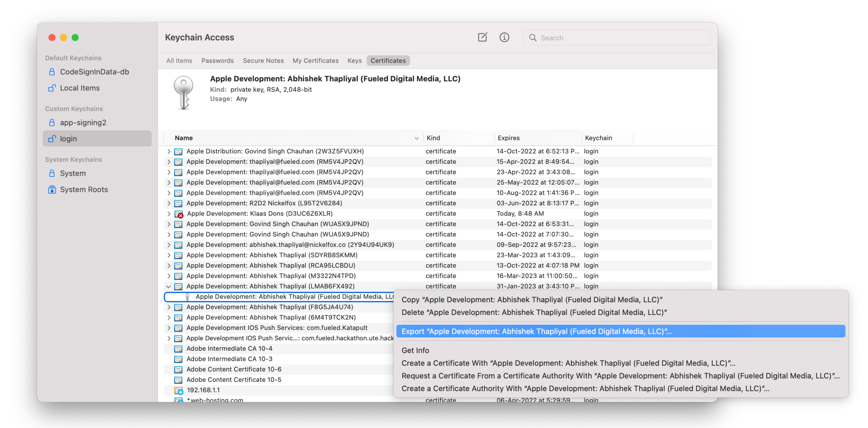
Task: Select the Local Items keychain
Action: pos(97,88)
